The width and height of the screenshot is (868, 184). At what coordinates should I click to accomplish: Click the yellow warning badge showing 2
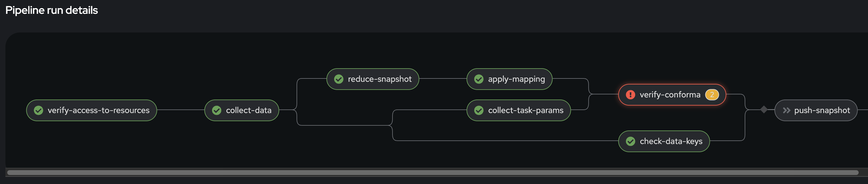coord(712,95)
